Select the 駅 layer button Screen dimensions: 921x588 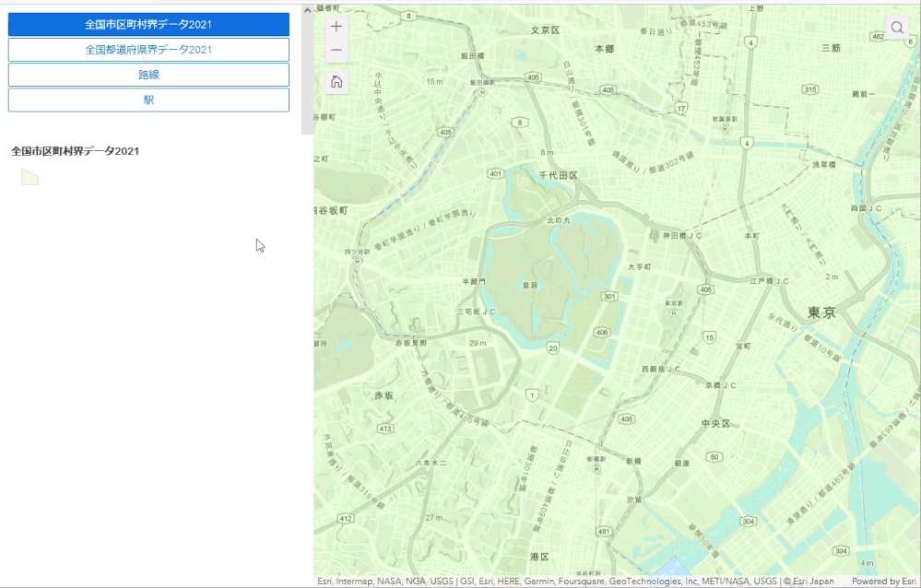(148, 100)
